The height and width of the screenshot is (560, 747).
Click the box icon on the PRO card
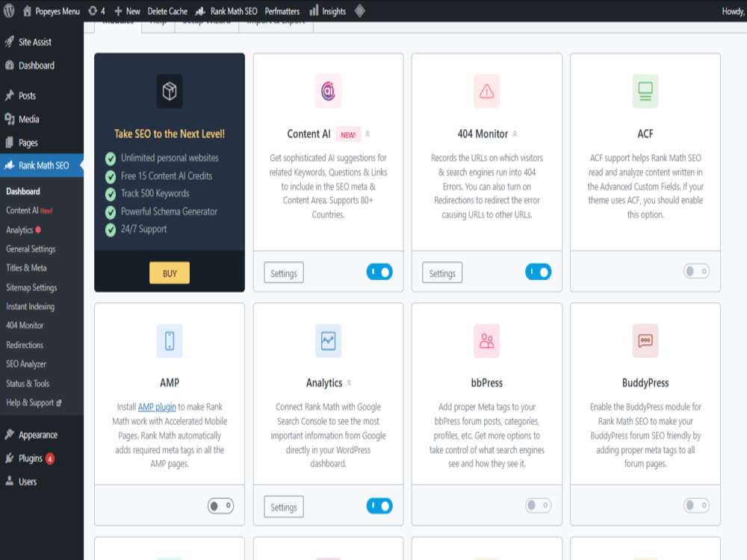(170, 91)
